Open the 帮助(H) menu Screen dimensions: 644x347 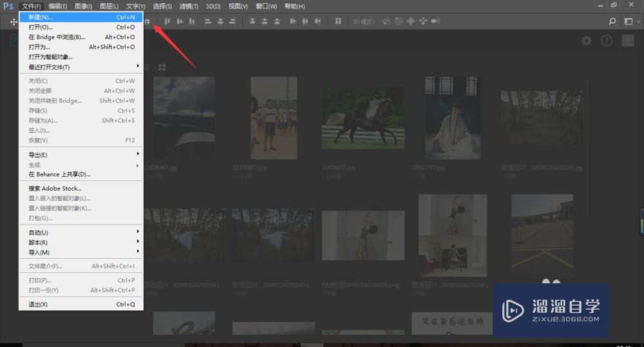coord(294,6)
